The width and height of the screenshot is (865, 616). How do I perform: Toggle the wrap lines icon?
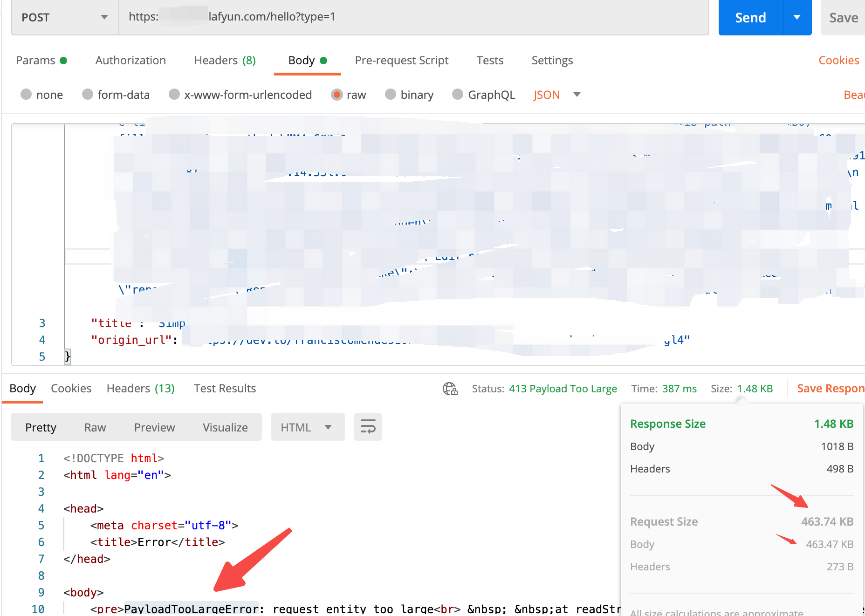(x=368, y=427)
